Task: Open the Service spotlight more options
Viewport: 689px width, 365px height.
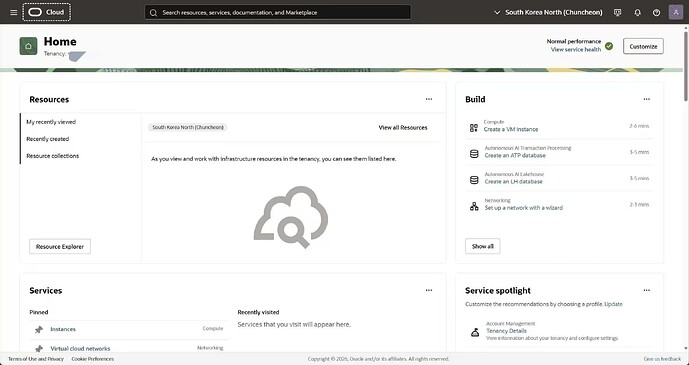Action: [x=646, y=290]
